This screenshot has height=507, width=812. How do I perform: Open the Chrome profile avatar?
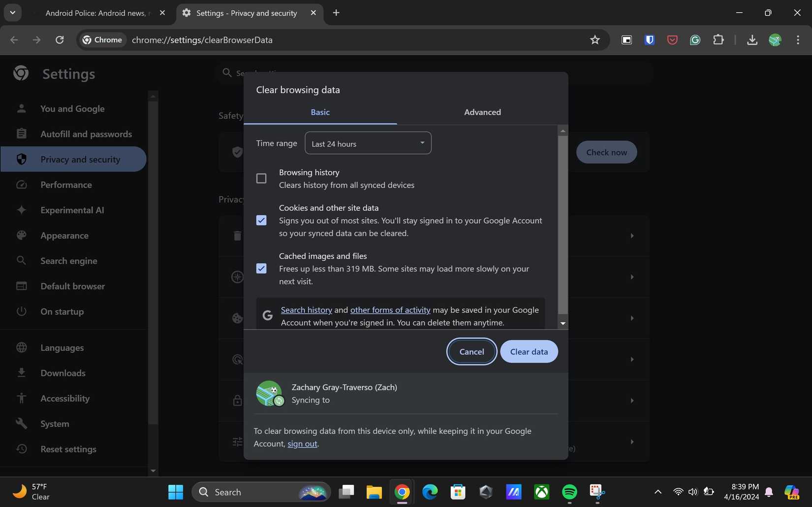775,40
